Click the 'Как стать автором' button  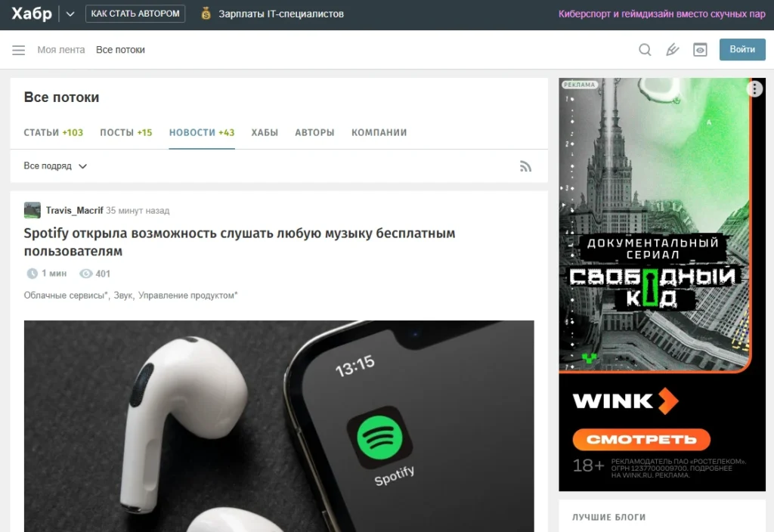[135, 14]
